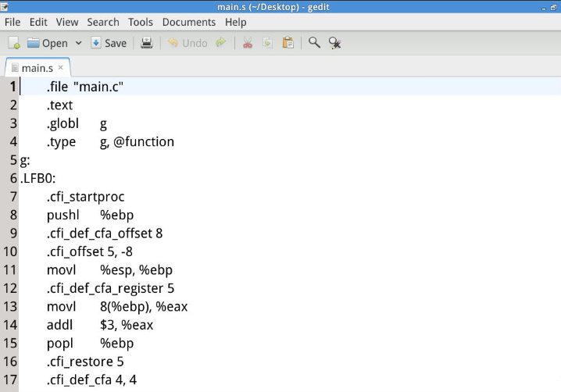Screen dimensions: 561x392
Task: Click the '.LFB0:' label
Action: pyautogui.click(x=38, y=178)
